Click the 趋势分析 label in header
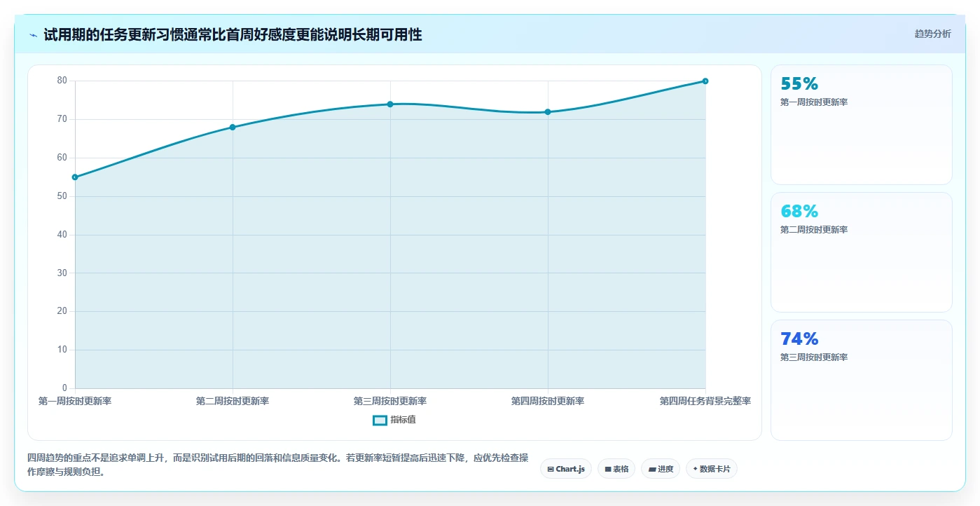This screenshot has width=980, height=506. pyautogui.click(x=932, y=34)
